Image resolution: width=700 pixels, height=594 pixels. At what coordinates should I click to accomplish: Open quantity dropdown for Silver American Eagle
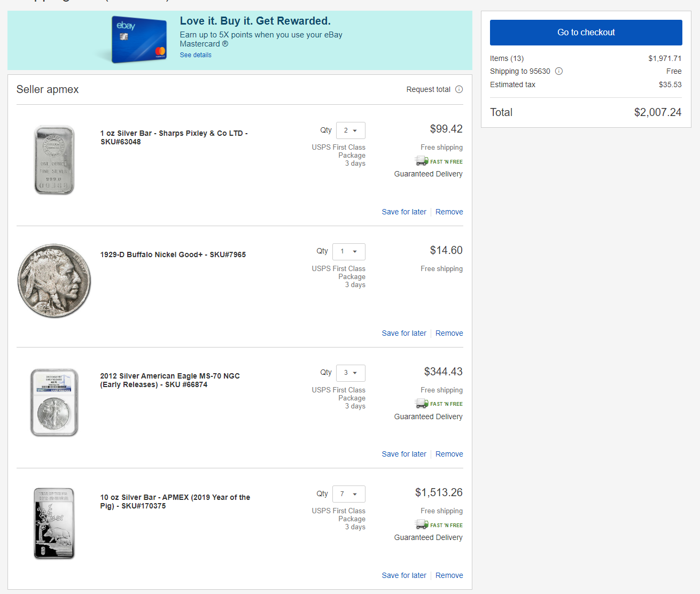pos(351,373)
